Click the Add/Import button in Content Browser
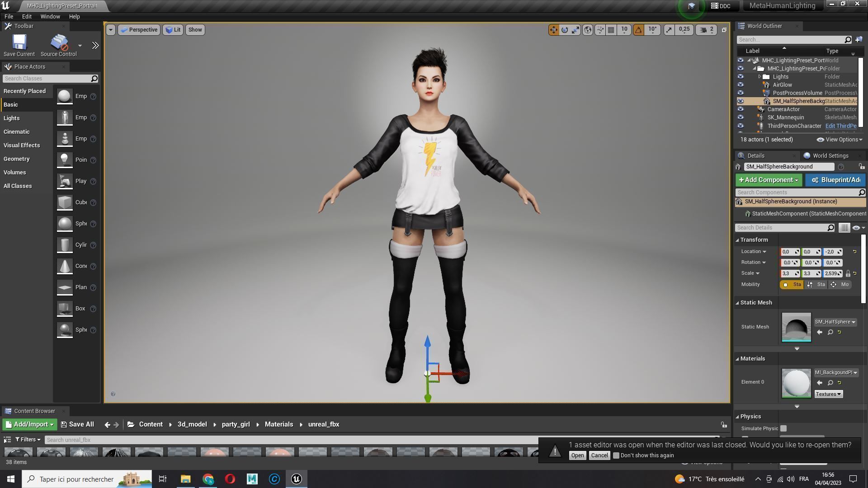 click(29, 424)
